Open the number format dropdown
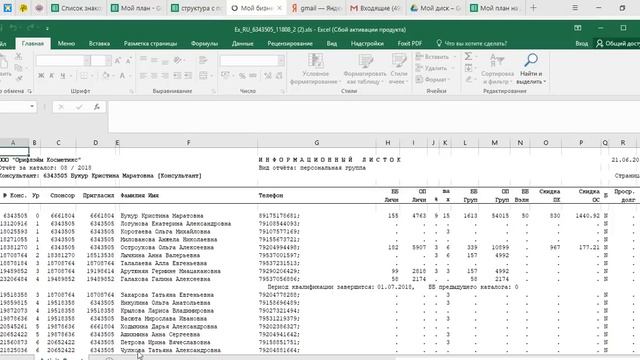 pyautogui.click(x=281, y=61)
